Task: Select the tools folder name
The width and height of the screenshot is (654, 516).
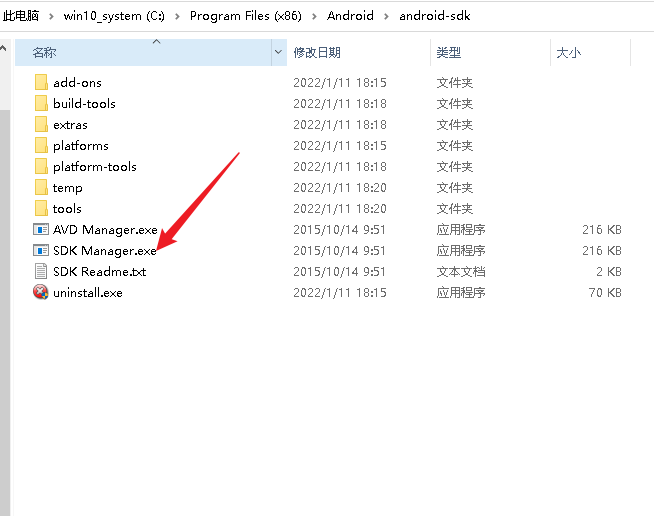Action: (x=67, y=208)
